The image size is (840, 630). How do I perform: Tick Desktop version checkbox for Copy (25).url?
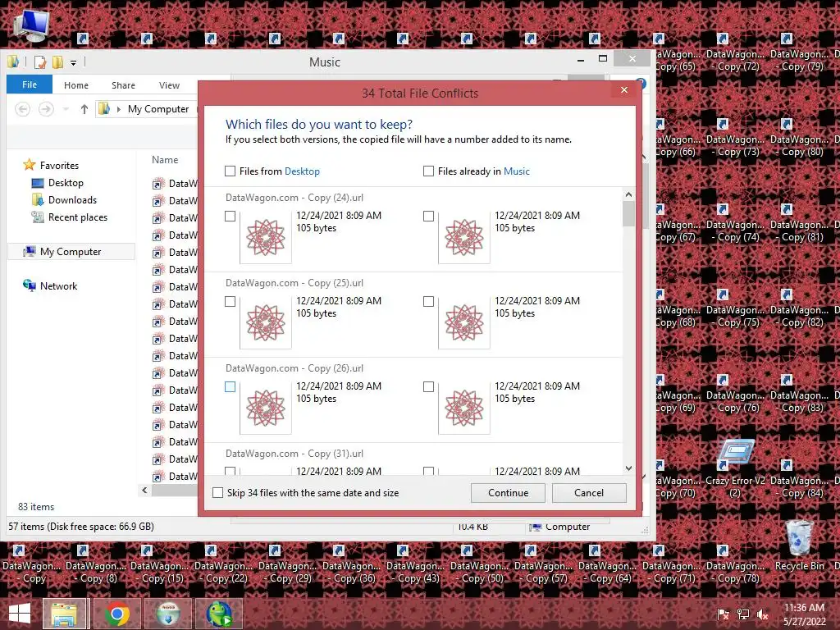pyautogui.click(x=230, y=302)
